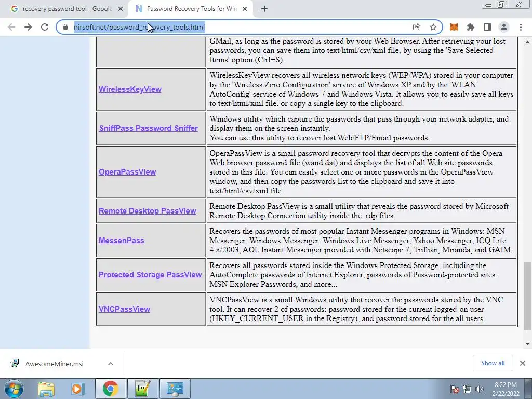Open OperaPassView link
Image resolution: width=532 pixels, height=399 pixels.
click(x=127, y=172)
